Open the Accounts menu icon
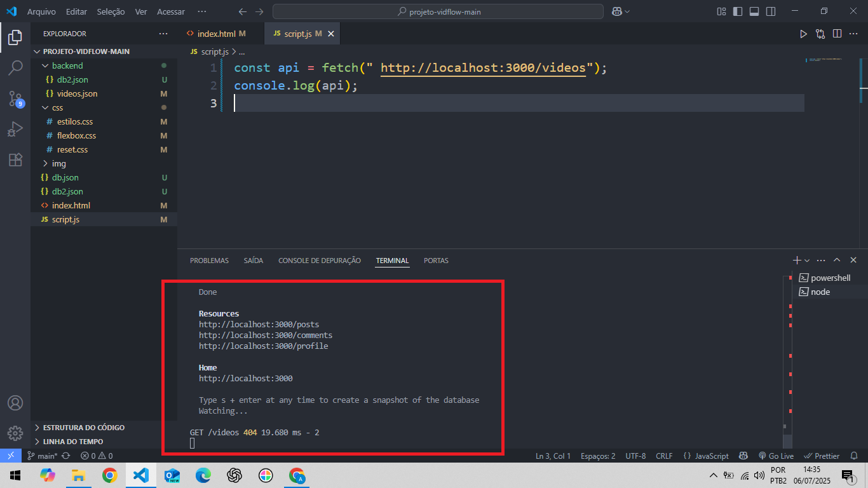 pyautogui.click(x=15, y=403)
